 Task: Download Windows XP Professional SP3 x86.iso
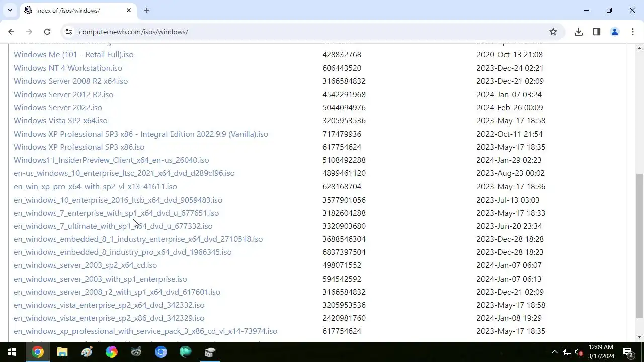(79, 147)
